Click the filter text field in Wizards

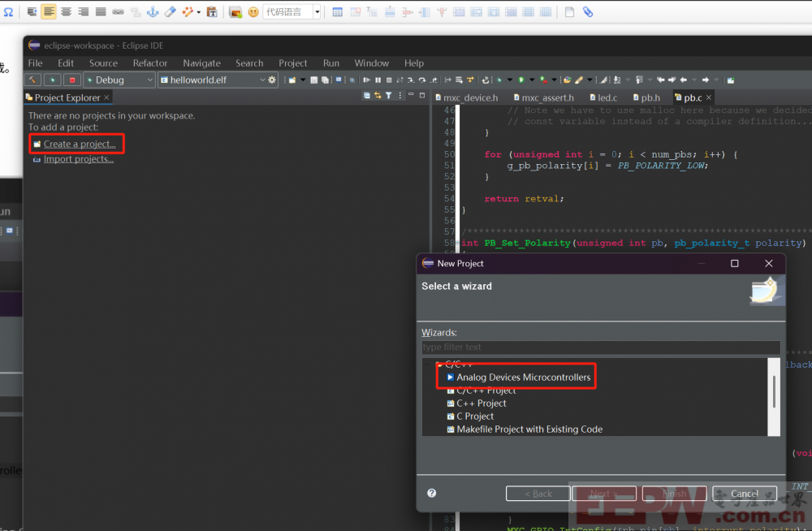point(601,347)
